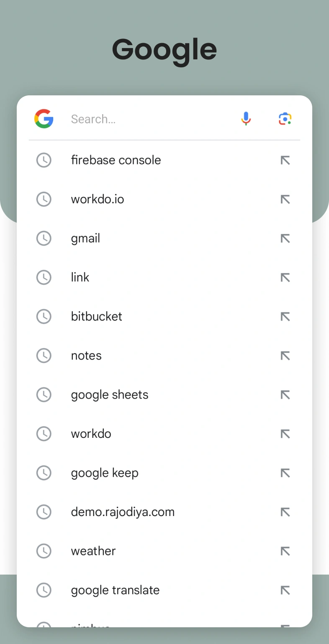Choose the 'link' recent search

(80, 277)
